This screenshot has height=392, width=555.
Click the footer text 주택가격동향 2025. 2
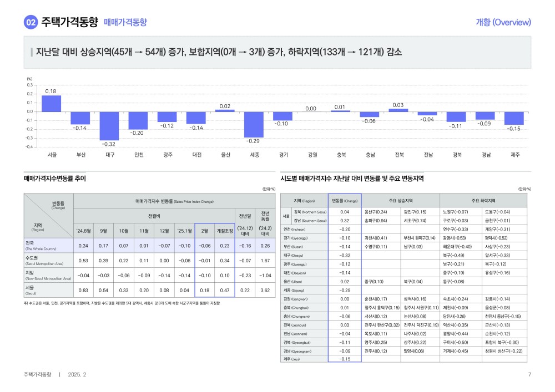55,375
